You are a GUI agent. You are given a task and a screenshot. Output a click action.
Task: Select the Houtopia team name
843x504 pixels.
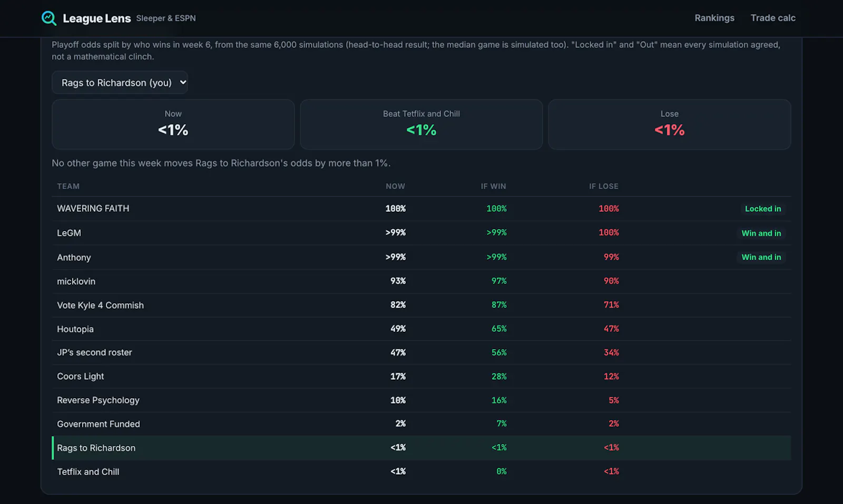click(75, 329)
